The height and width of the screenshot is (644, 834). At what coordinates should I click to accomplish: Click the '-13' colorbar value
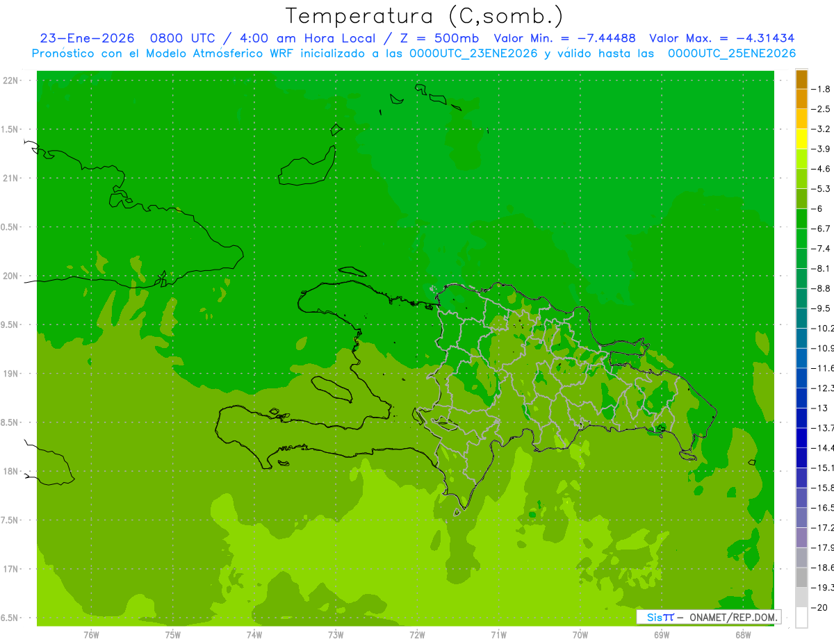click(x=819, y=408)
